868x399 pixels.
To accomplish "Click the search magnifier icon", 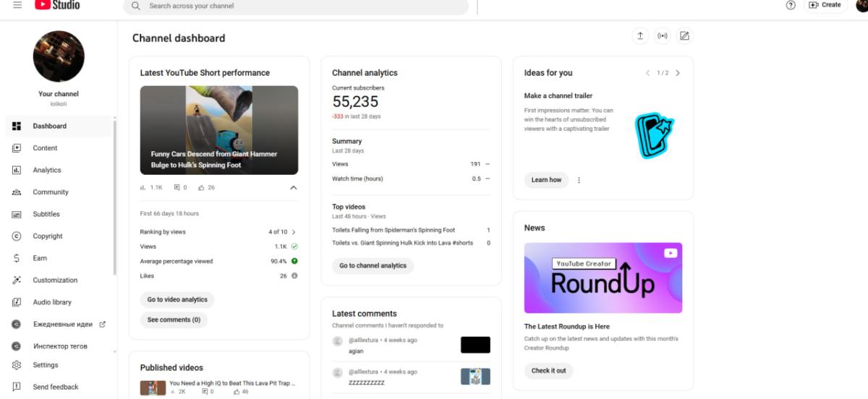I will point(135,6).
